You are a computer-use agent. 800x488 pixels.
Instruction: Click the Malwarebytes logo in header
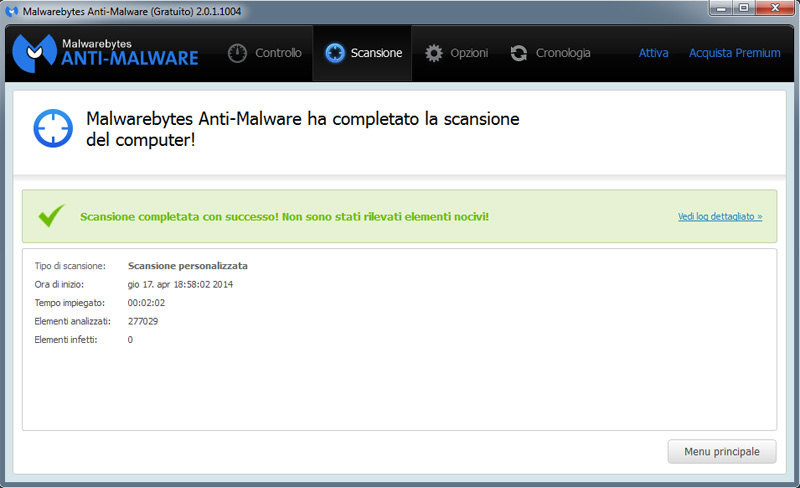point(34,53)
